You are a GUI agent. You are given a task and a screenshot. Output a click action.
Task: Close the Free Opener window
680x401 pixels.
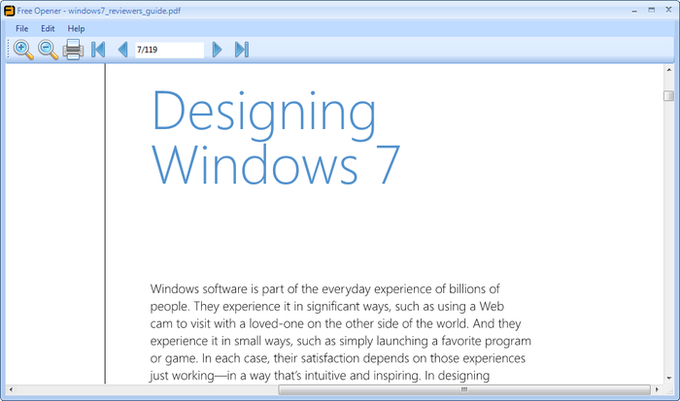pyautogui.click(x=668, y=10)
